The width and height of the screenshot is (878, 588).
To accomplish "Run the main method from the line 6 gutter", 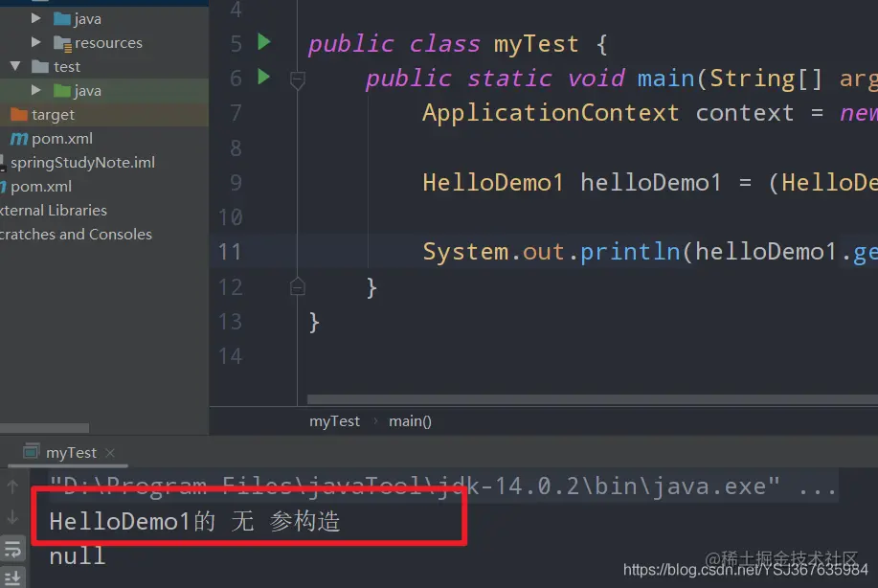I will click(x=263, y=77).
